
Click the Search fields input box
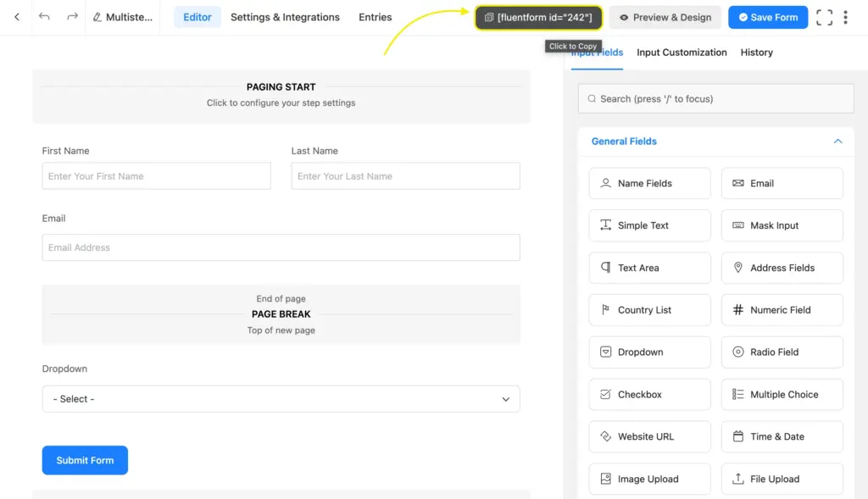pyautogui.click(x=715, y=99)
